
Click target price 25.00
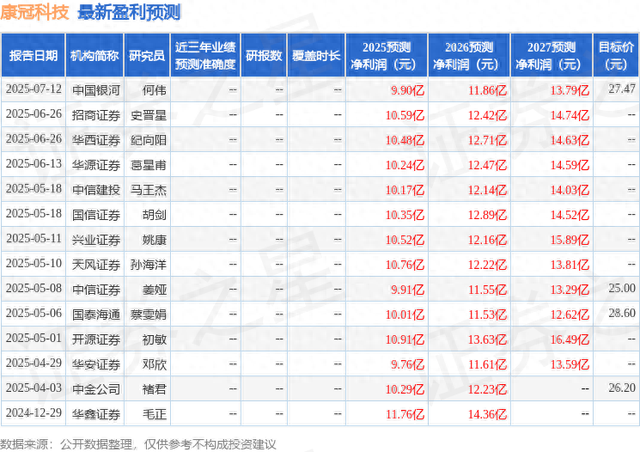point(622,288)
